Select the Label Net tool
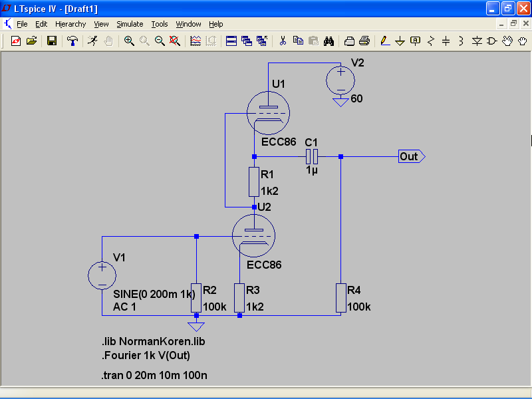The image size is (532, 399). 415,41
